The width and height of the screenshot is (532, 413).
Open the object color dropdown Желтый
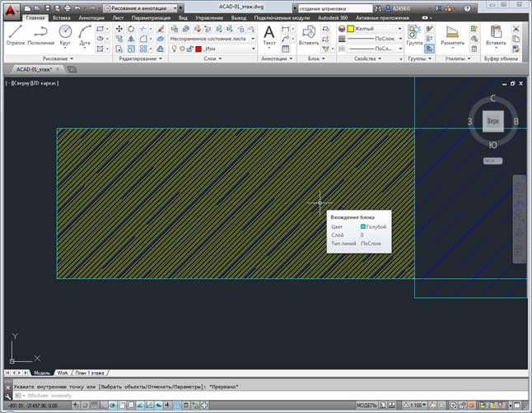(374, 29)
